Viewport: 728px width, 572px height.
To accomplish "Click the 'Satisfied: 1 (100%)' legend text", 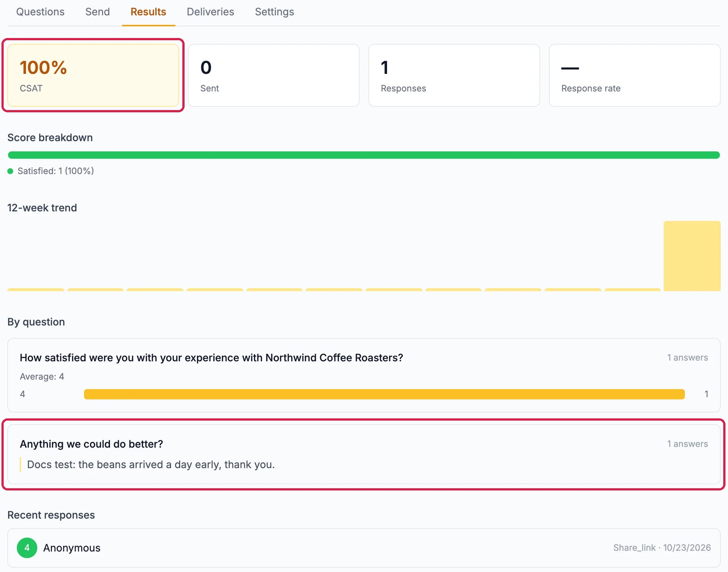I will pos(56,171).
